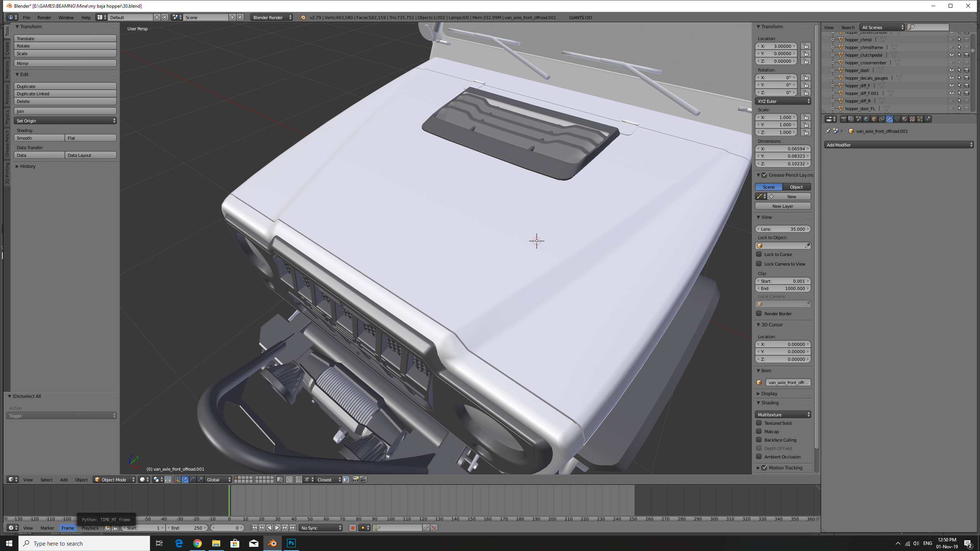Click the New Layer button

point(782,206)
